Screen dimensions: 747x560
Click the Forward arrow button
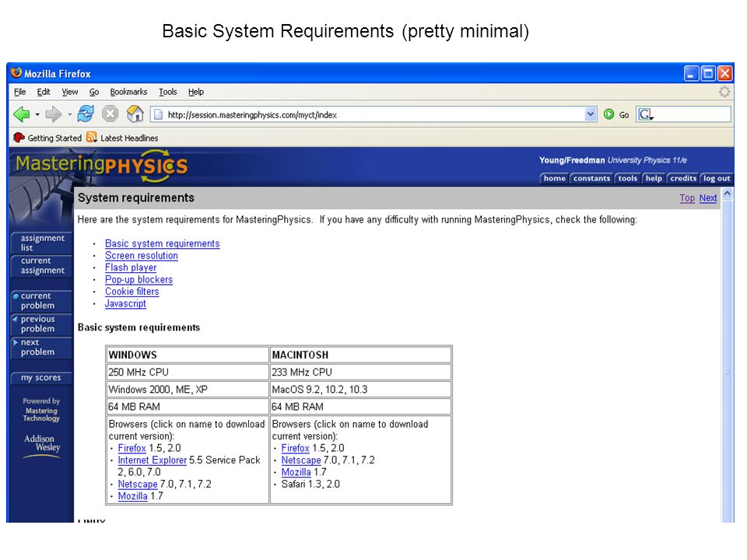[54, 114]
